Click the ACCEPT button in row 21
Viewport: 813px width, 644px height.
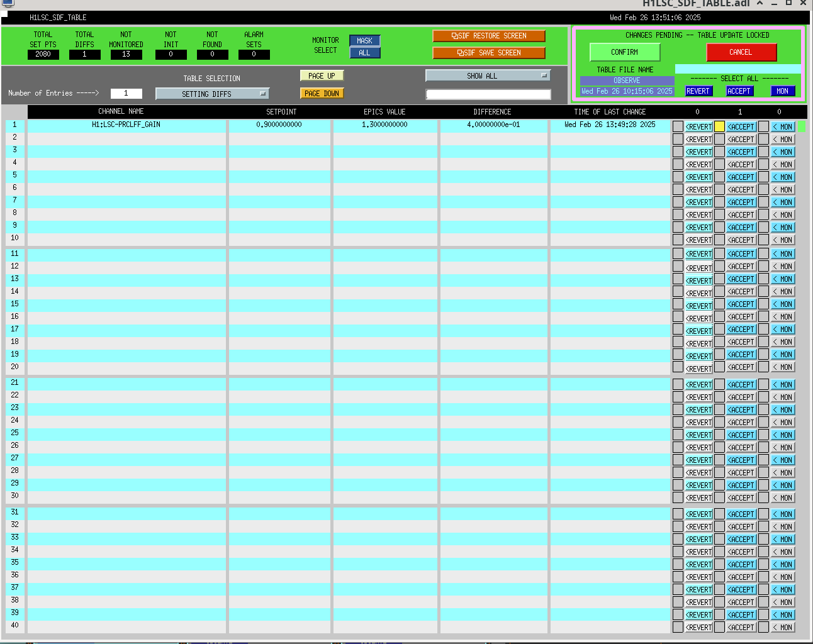742,384
